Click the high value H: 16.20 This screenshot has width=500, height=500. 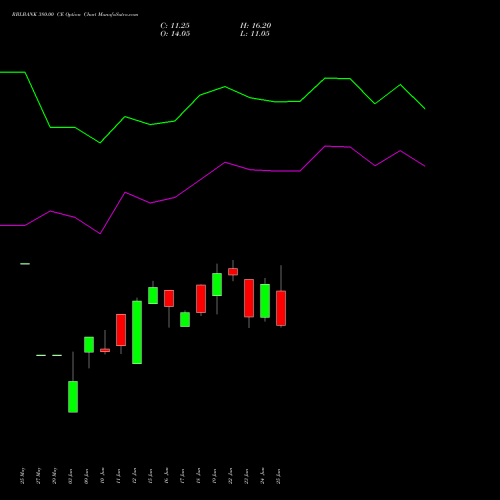[256, 26]
